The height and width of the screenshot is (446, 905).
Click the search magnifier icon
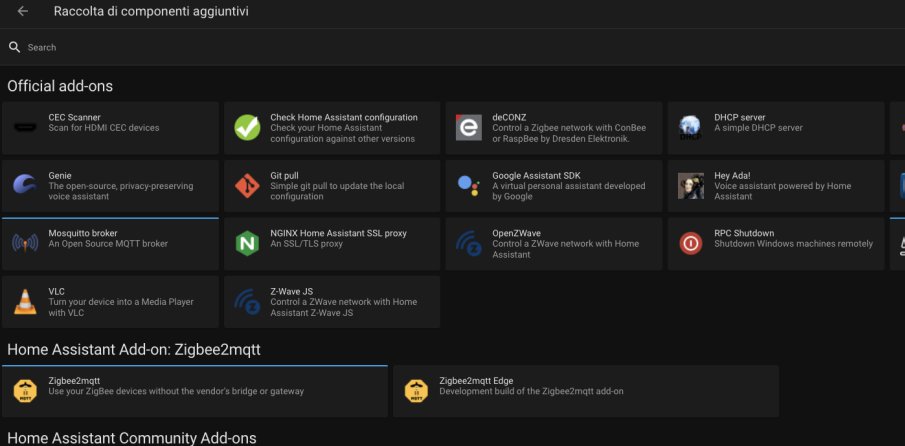pyautogui.click(x=14, y=47)
